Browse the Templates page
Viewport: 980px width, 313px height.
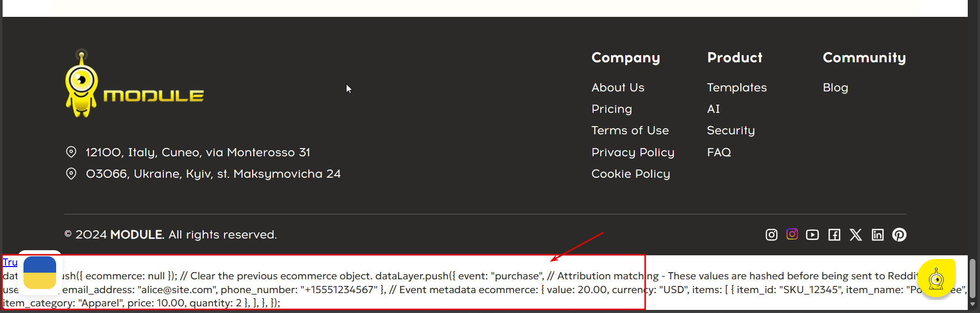pyautogui.click(x=737, y=88)
